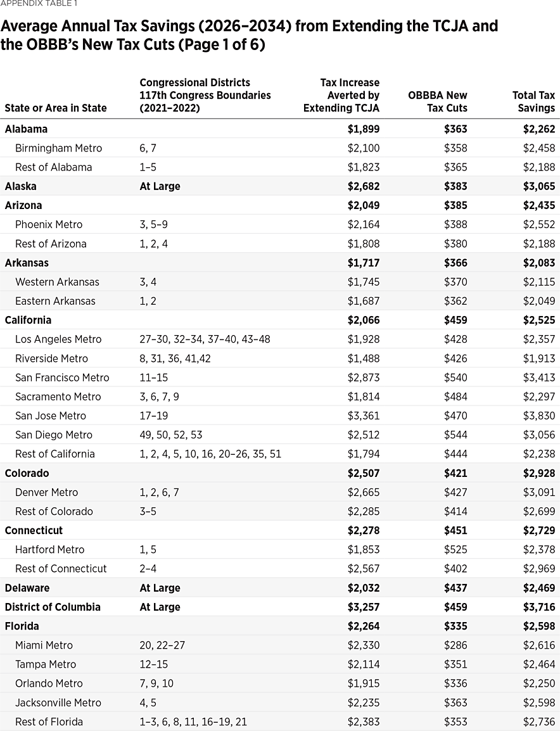
Task: Select the San Francisco Metro row label
Action: (x=62, y=378)
